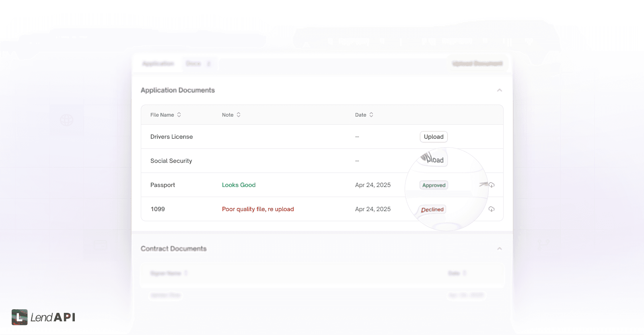Viewport: 644px width, 335px height.
Task: Select the 1099 file name
Action: (158, 209)
